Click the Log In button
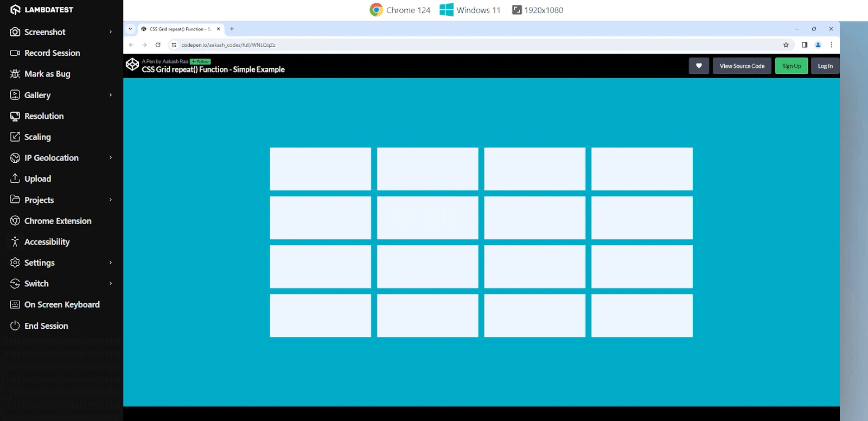 coord(825,66)
